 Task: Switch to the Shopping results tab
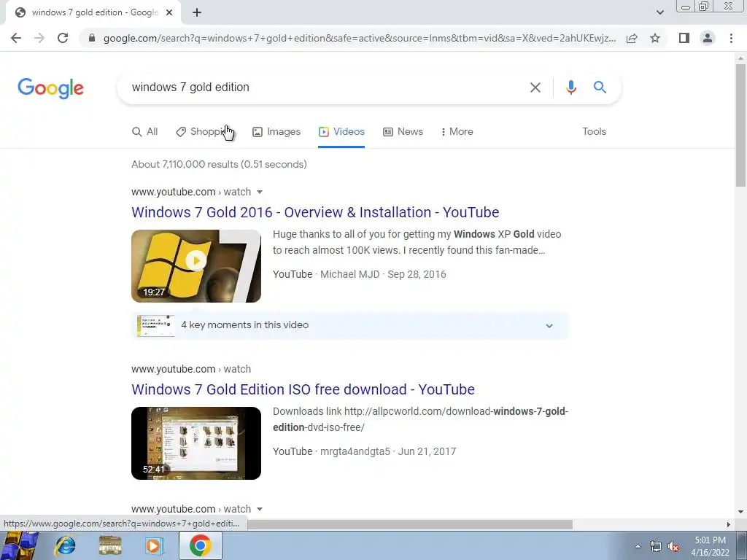206,132
